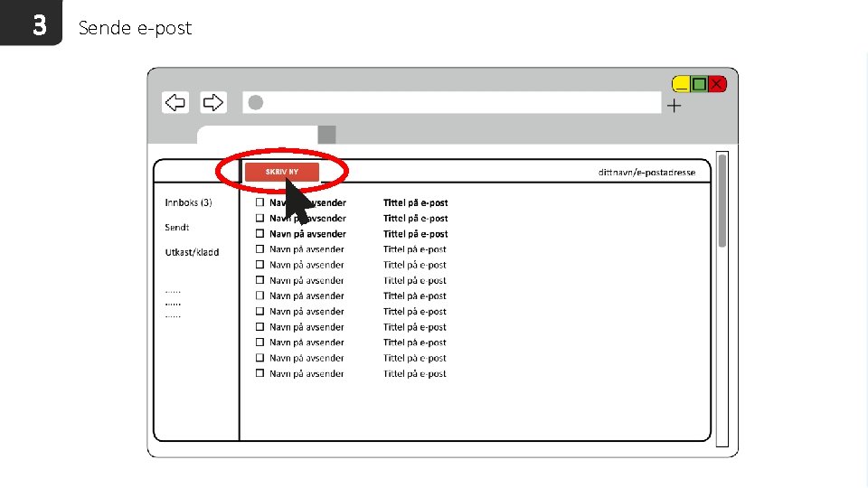Image resolution: width=868 pixels, height=488 pixels.
Task: Go forward with the right arrow button
Action: (x=213, y=102)
